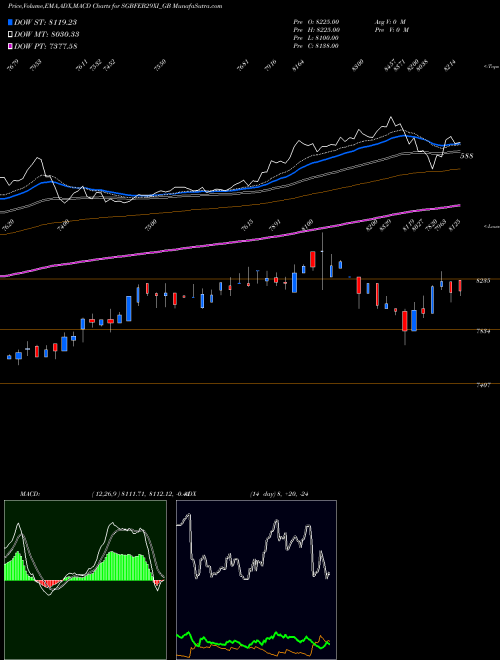This screenshot has width=500, height=660.
Task: Click the blue DOW ST legend swatch
Action: pyautogui.click(x=10, y=22)
